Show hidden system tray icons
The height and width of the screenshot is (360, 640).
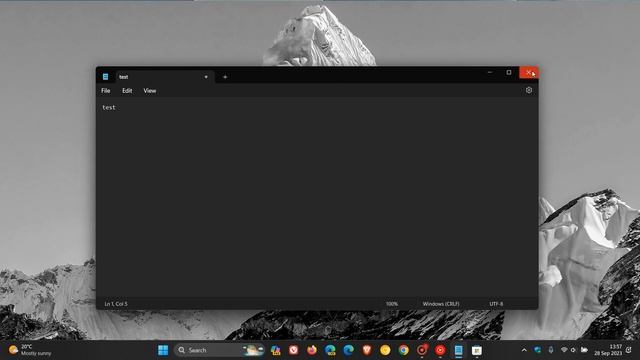click(x=524, y=350)
